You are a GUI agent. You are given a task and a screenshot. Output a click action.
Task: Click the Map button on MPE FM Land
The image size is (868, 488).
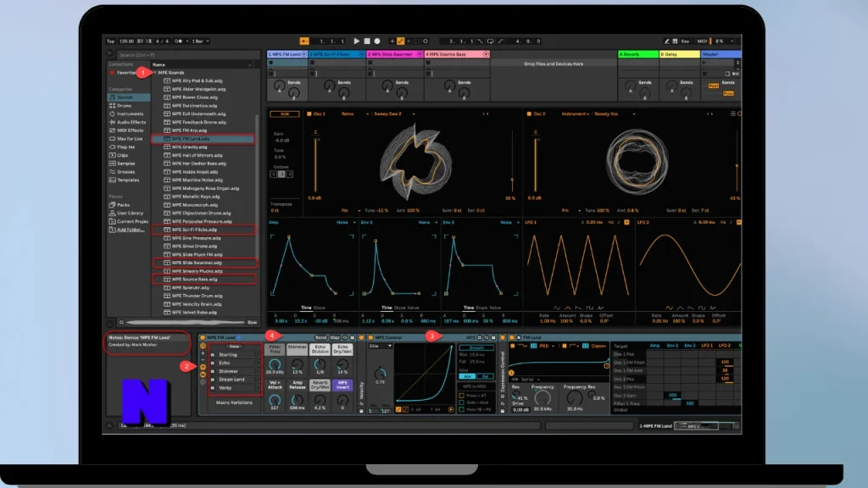(x=335, y=337)
